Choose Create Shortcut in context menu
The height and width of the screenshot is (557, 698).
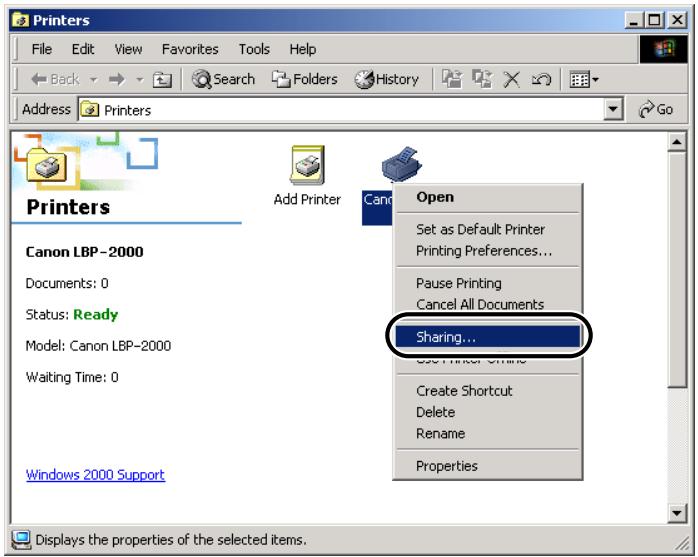pos(487,390)
